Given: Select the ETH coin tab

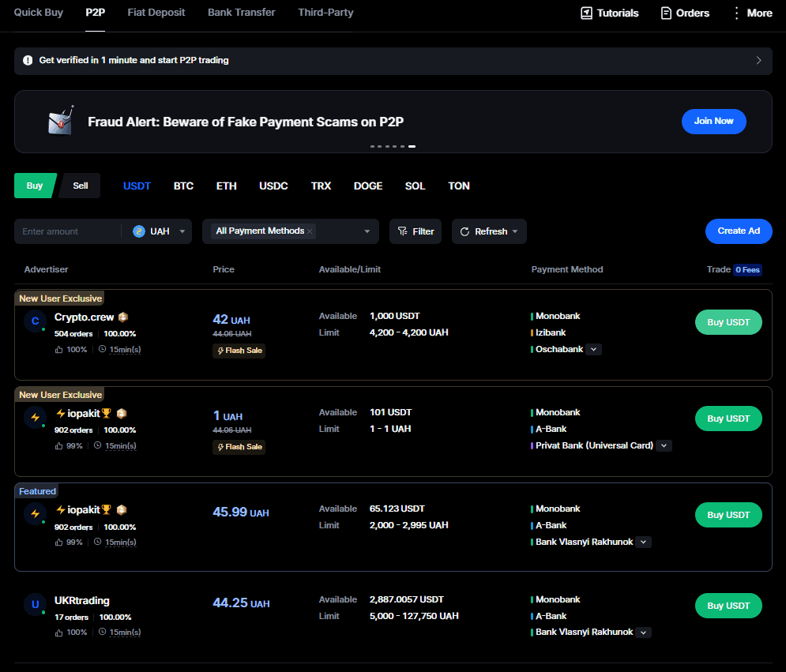Looking at the screenshot, I should point(226,186).
